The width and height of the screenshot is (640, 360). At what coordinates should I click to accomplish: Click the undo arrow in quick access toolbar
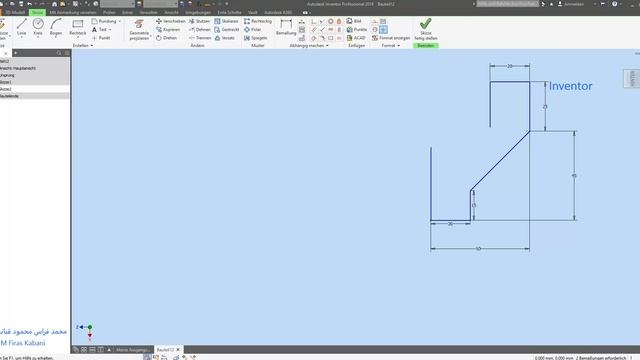pos(29,4)
